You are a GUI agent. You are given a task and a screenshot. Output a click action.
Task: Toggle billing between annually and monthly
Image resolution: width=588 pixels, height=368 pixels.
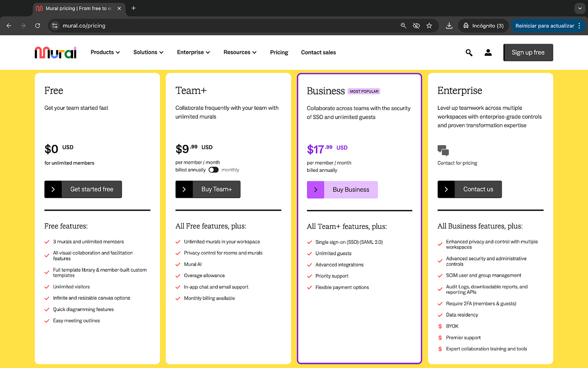(x=213, y=170)
